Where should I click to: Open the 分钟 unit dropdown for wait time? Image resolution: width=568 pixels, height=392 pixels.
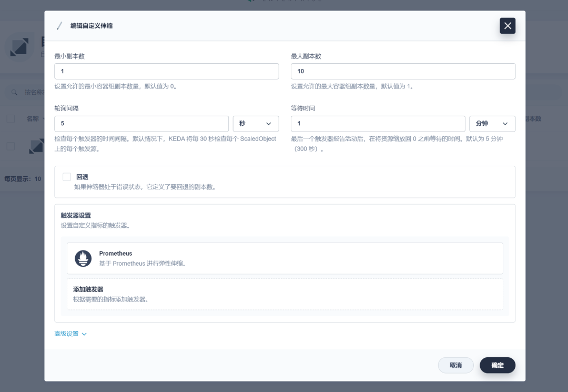click(x=492, y=124)
